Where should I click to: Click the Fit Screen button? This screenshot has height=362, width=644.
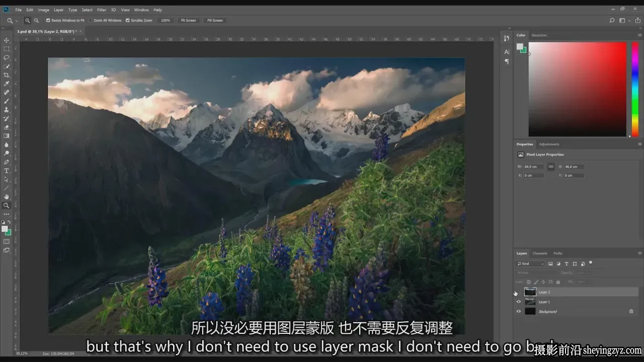189,21
